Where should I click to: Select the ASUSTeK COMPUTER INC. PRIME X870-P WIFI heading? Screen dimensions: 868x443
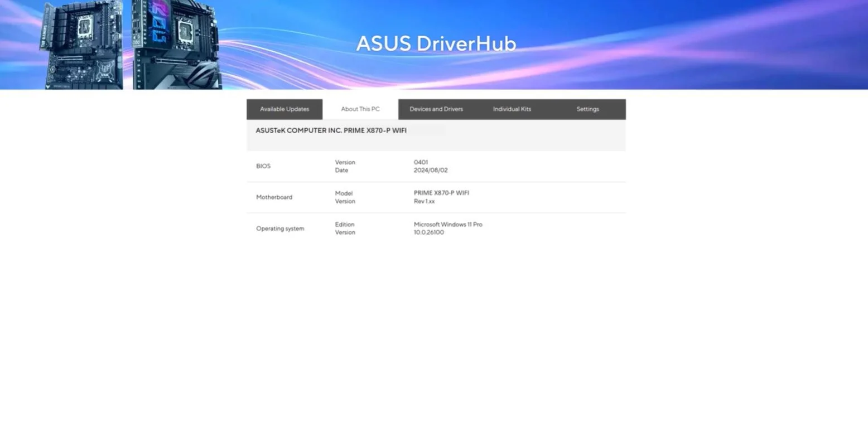331,130
